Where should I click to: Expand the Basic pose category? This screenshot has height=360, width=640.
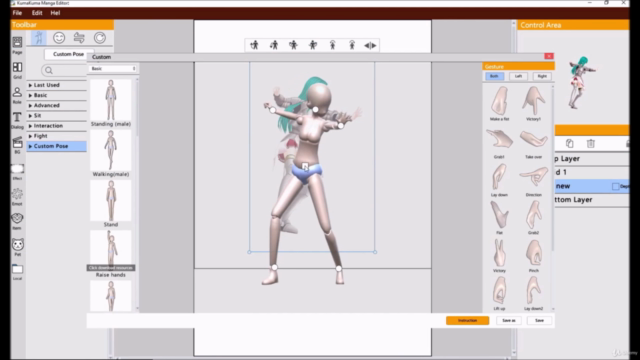[x=57, y=95]
